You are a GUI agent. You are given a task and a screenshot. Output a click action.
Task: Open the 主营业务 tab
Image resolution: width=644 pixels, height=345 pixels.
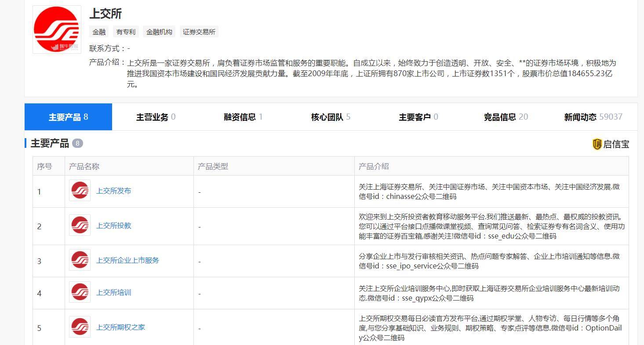[x=156, y=117]
